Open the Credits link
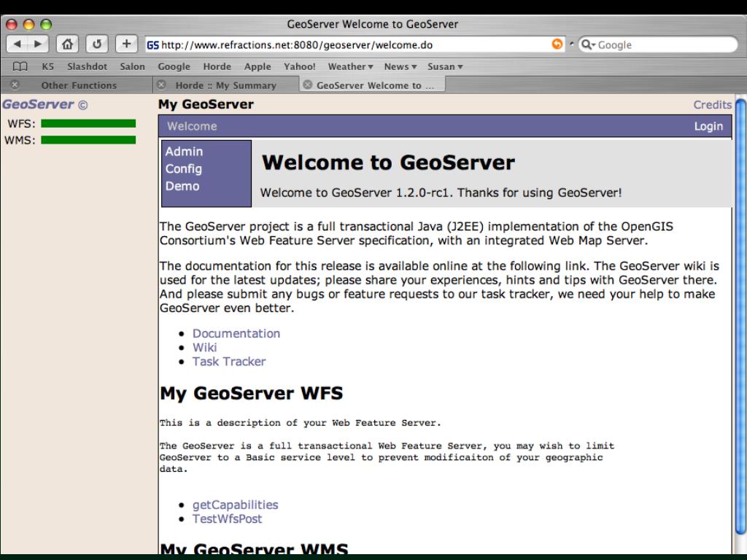The image size is (747, 560). tap(712, 105)
